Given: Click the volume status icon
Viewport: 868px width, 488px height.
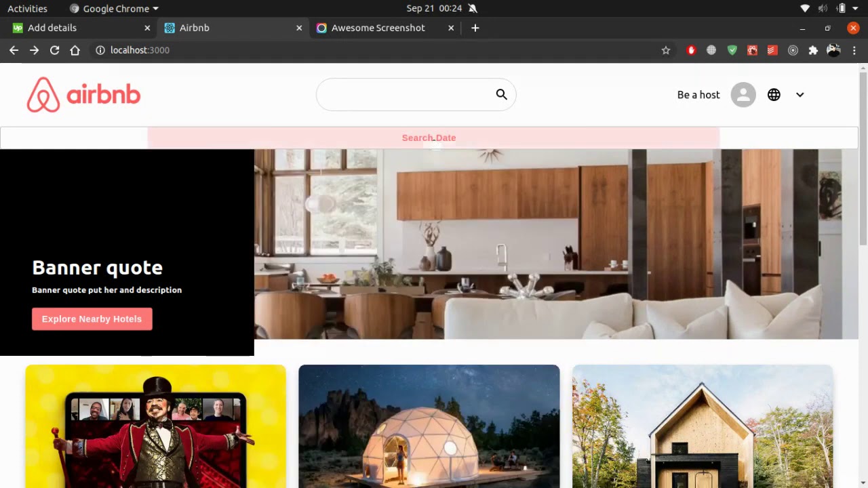Looking at the screenshot, I should (x=823, y=8).
